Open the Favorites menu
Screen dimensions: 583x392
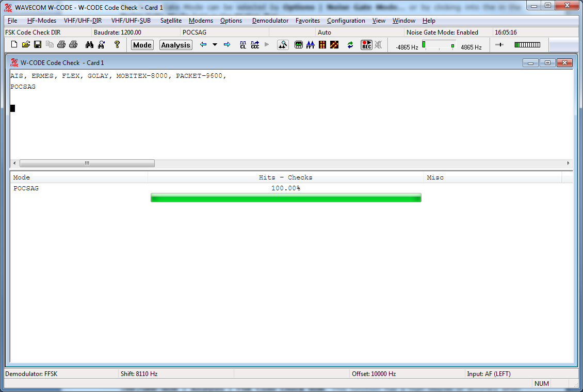(308, 21)
